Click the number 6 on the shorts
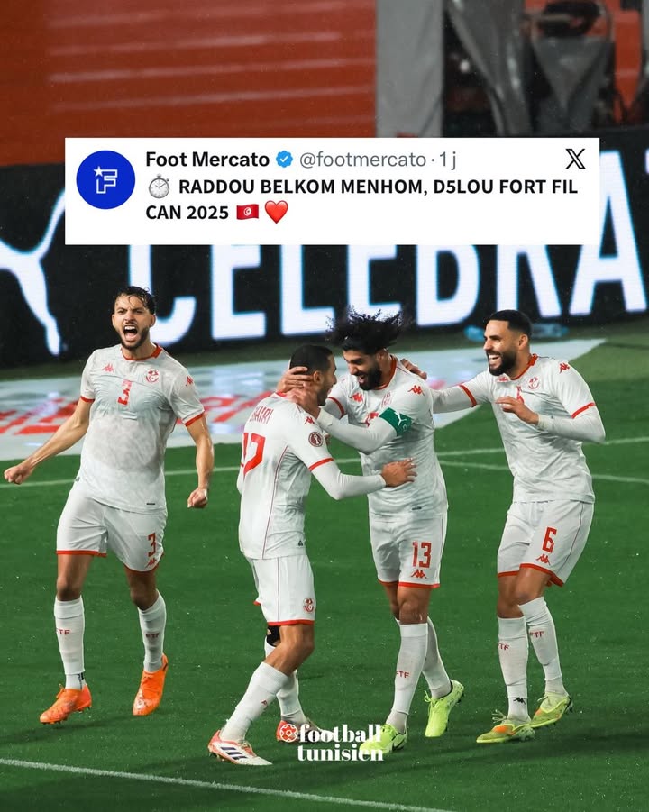The height and width of the screenshot is (812, 649). [x=549, y=540]
